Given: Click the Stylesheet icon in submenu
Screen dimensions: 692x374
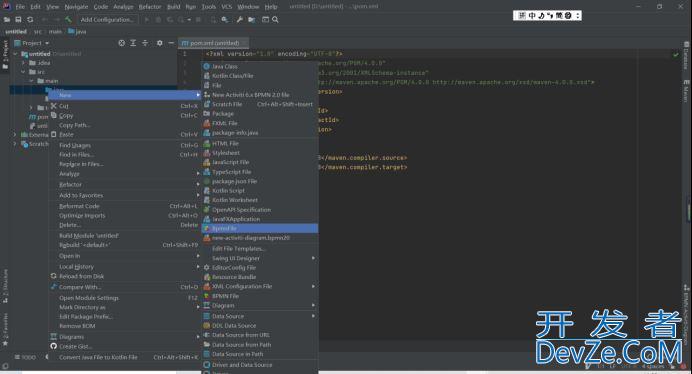Looking at the screenshot, I should pyautogui.click(x=207, y=153).
